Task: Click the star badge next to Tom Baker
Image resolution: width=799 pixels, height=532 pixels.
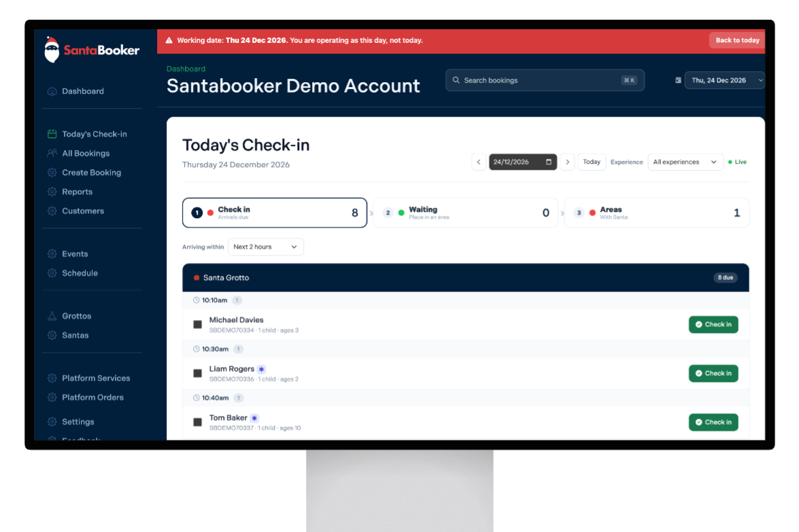Action: pyautogui.click(x=254, y=418)
